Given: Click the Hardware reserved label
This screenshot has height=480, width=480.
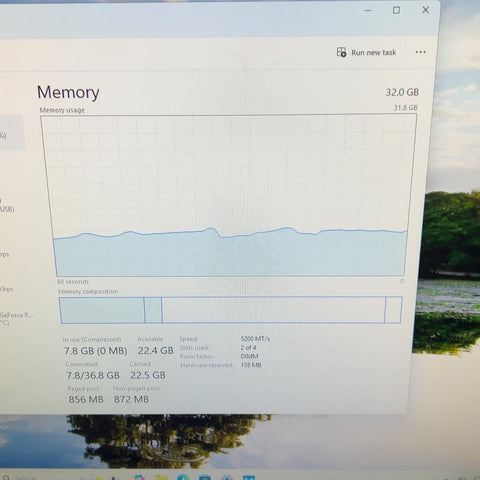Looking at the screenshot, I should point(206,365).
